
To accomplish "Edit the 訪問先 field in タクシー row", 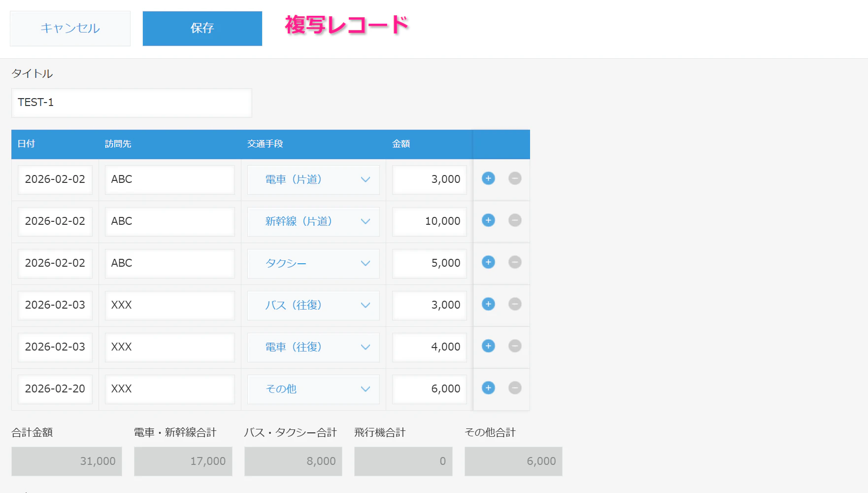I will click(x=170, y=263).
